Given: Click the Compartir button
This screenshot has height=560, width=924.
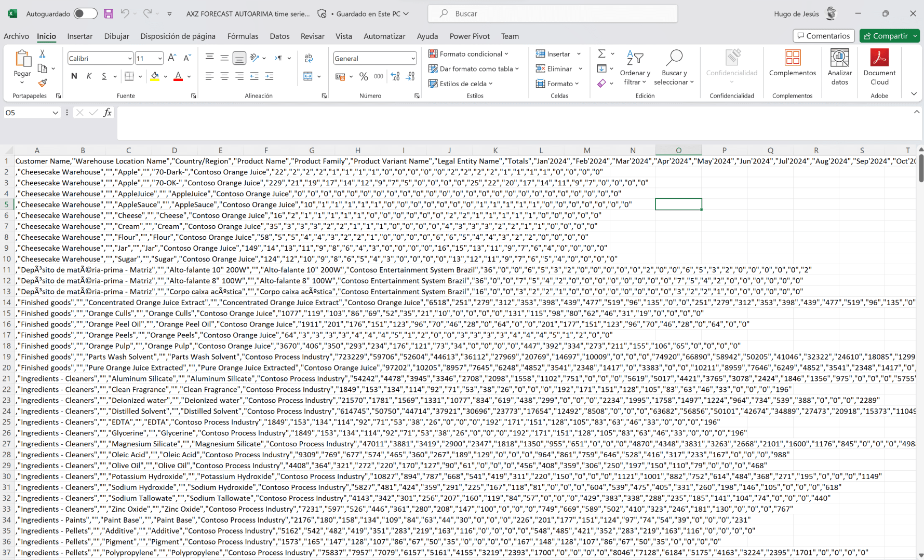Looking at the screenshot, I should 885,36.
